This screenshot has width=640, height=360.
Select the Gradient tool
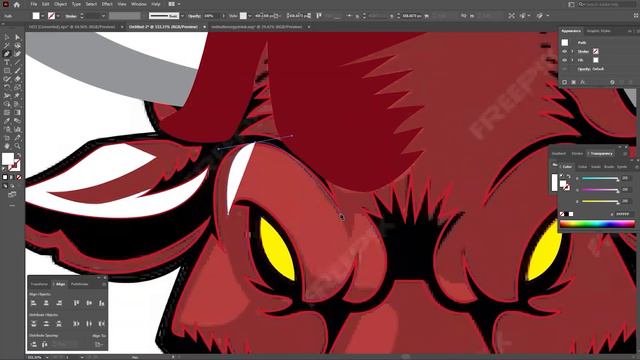(18, 112)
